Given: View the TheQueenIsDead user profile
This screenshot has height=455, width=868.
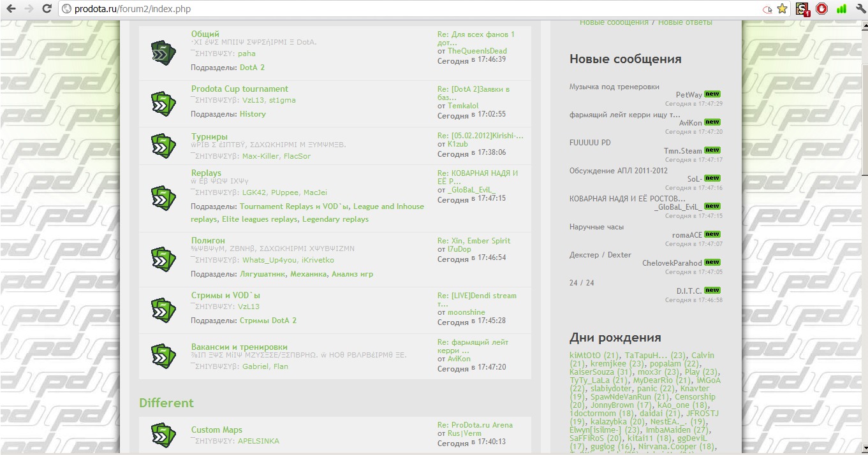Looking at the screenshot, I should coord(477,51).
